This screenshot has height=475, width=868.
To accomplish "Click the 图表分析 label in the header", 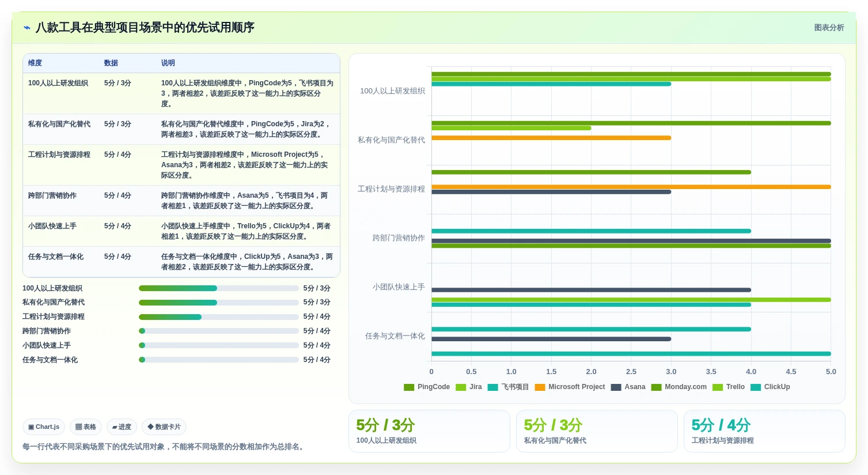I will click(x=829, y=28).
